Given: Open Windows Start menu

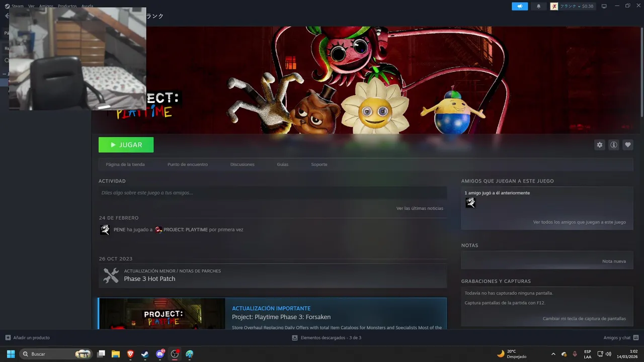Looking at the screenshot, I should click(x=11, y=354).
